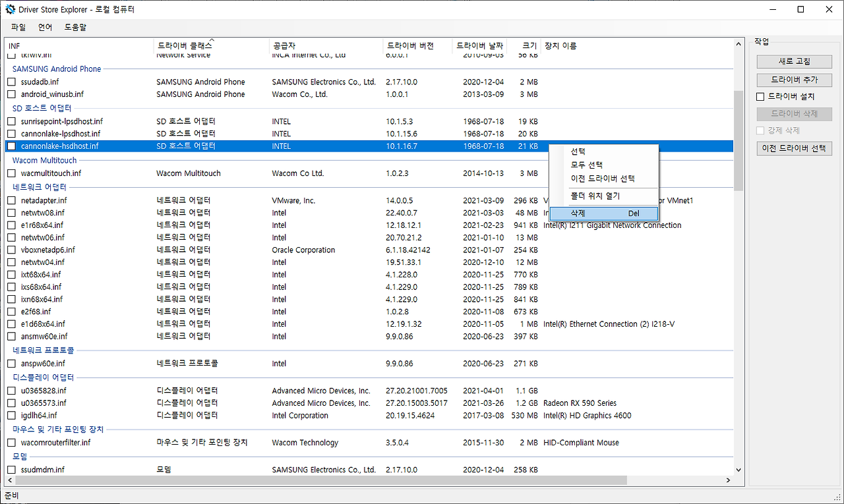Select the anspw60e.inf row
This screenshot has width=844, height=504.
tap(369, 364)
